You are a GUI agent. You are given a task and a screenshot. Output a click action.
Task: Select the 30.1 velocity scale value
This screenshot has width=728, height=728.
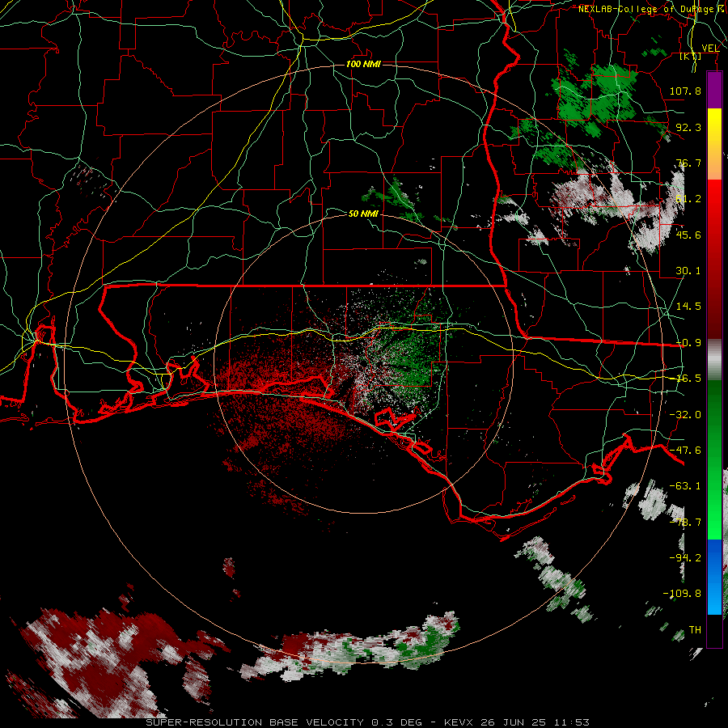click(x=688, y=271)
